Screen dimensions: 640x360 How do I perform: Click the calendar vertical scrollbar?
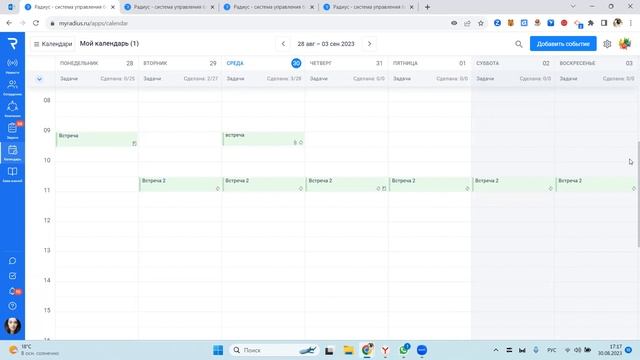[x=638, y=194]
